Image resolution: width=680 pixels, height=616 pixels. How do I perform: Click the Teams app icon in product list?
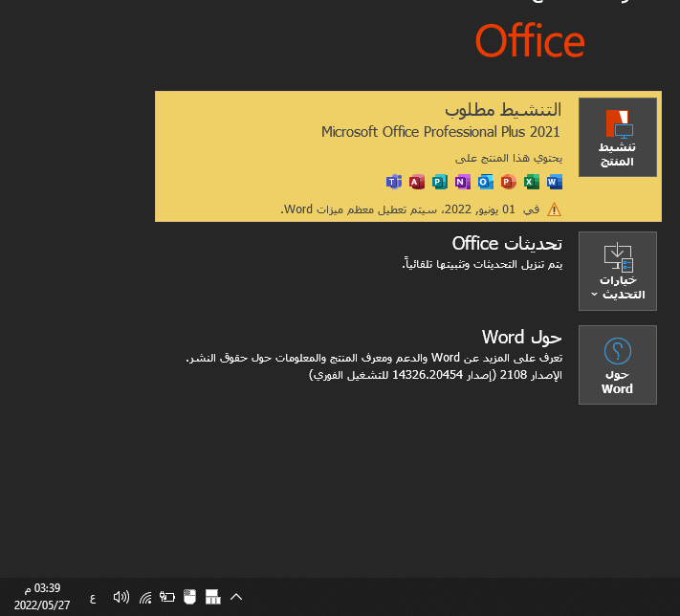[394, 182]
